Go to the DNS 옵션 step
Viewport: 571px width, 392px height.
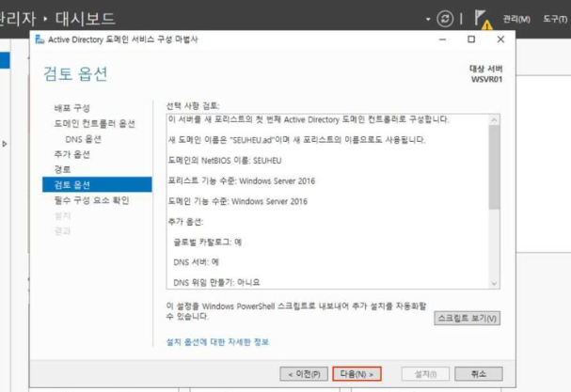point(83,139)
